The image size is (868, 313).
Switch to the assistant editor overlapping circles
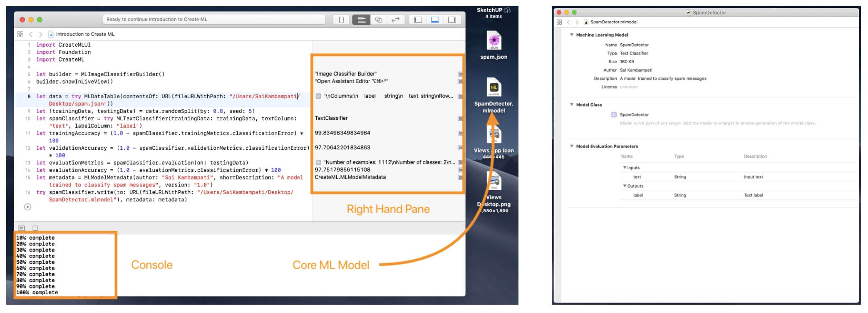(379, 20)
